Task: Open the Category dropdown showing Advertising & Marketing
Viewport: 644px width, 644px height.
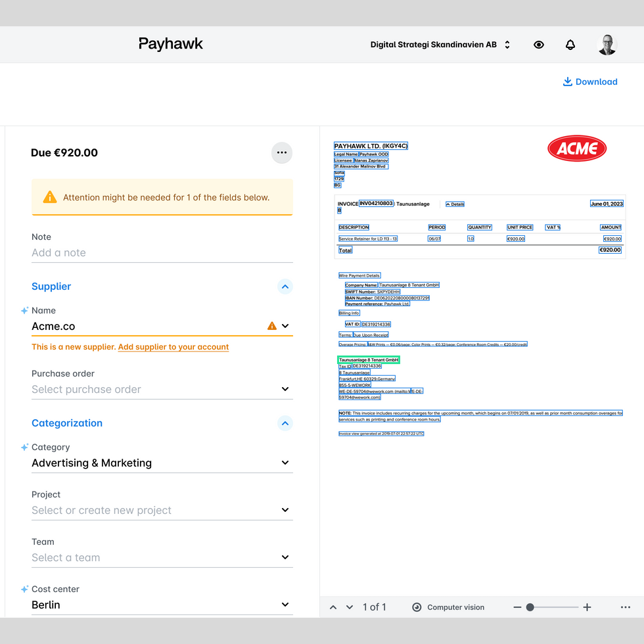Action: [162, 463]
